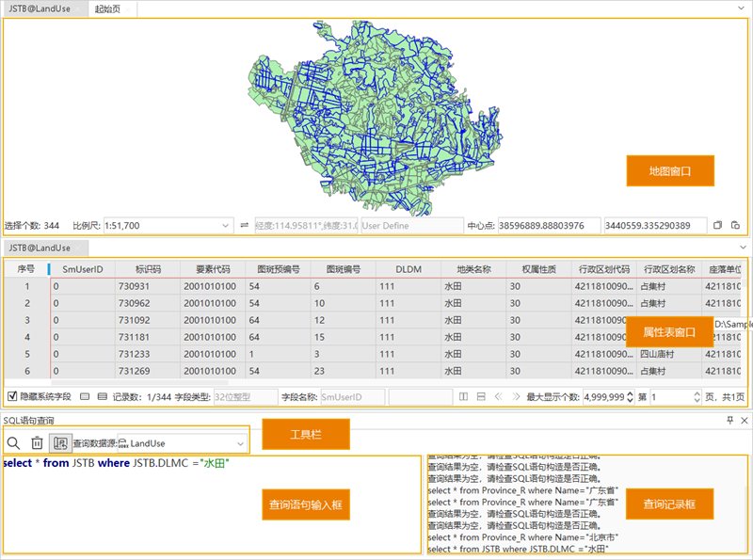Click the copy center point icon

click(x=718, y=226)
